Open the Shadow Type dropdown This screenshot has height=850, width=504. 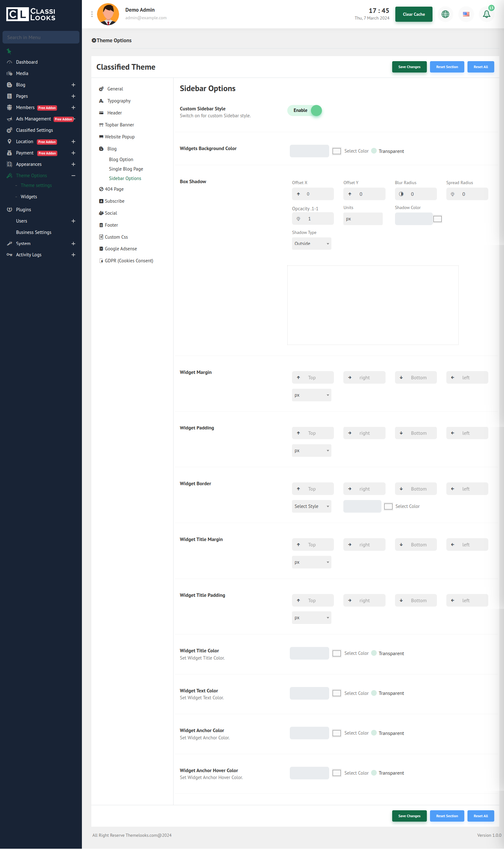coord(311,244)
